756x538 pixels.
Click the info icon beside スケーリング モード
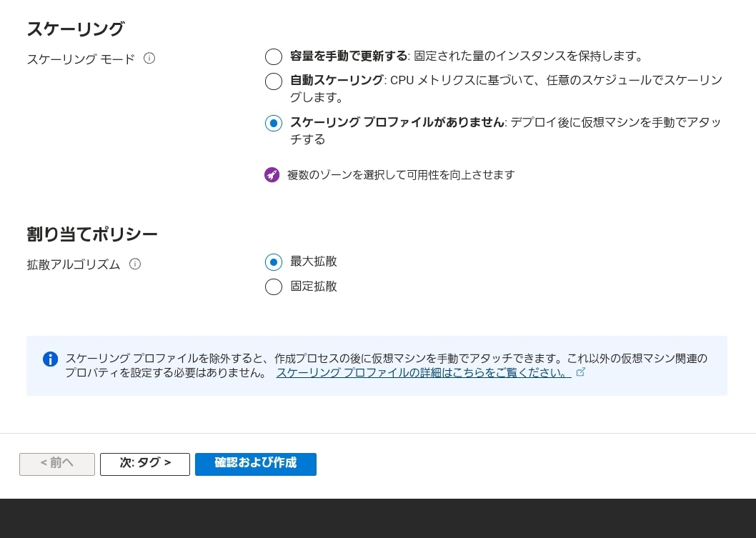pyautogui.click(x=149, y=59)
